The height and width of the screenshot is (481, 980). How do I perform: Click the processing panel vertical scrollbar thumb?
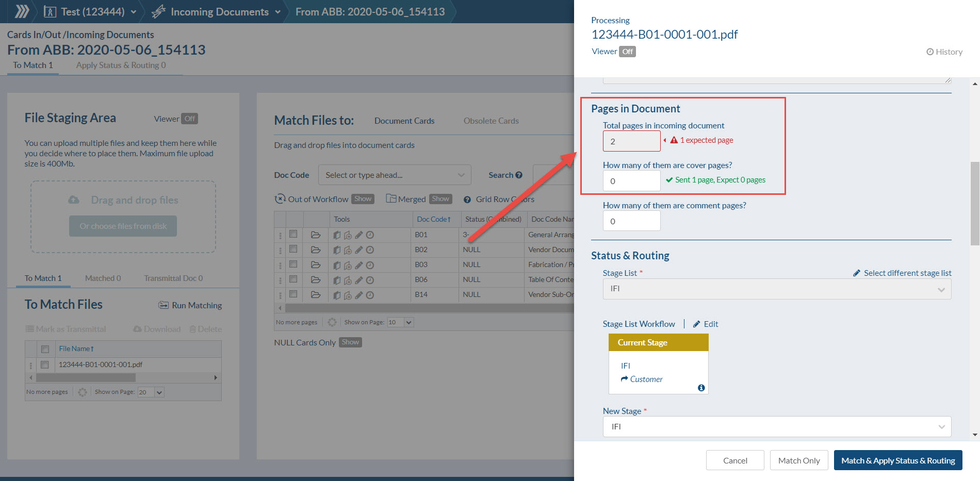click(975, 204)
